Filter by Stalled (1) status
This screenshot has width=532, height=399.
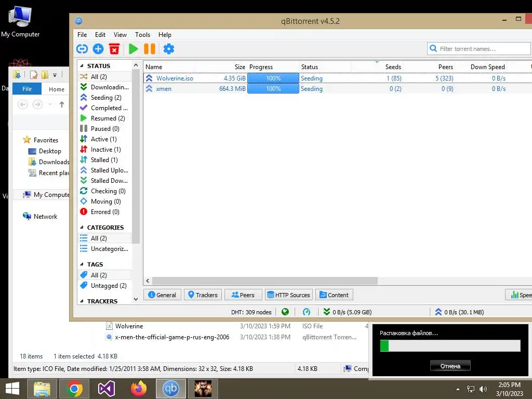105,160
